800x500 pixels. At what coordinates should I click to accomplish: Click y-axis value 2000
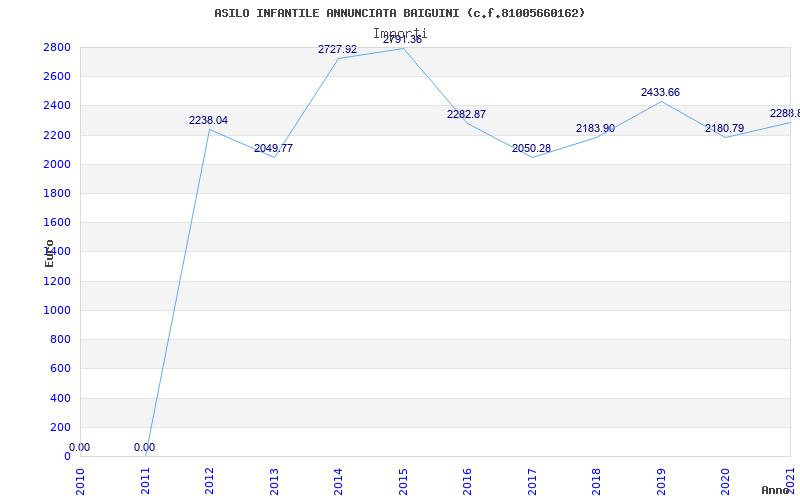point(57,164)
